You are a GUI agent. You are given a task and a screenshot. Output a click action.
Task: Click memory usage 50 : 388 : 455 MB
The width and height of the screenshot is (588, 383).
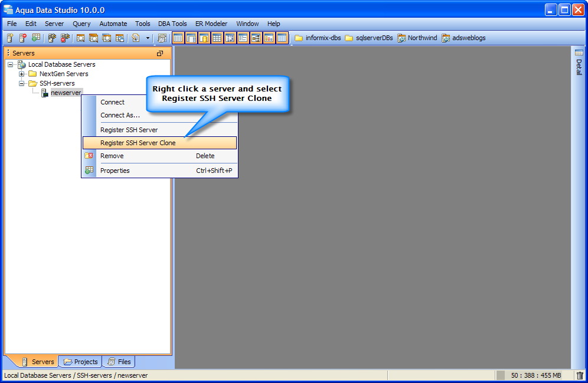(x=536, y=375)
